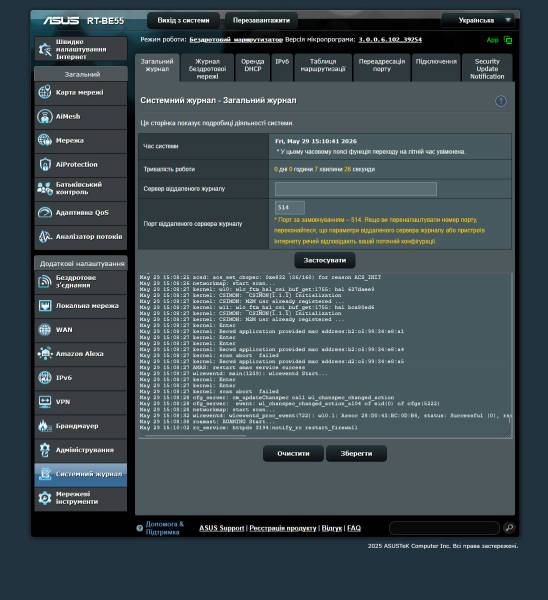Screen dimensions: 548x600
Task: Click the blue info icon beside page title
Action: tap(501, 101)
